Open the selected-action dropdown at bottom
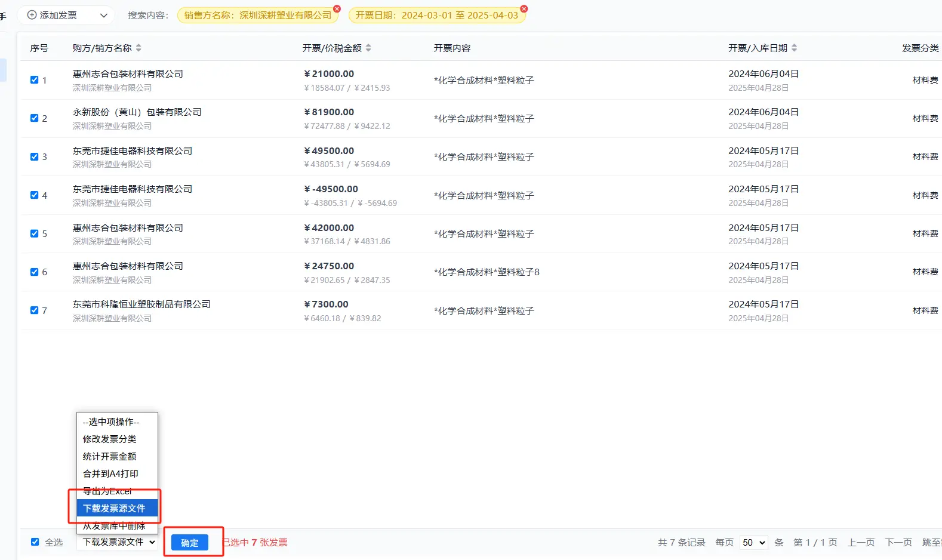The height and width of the screenshot is (560, 942). [x=118, y=542]
